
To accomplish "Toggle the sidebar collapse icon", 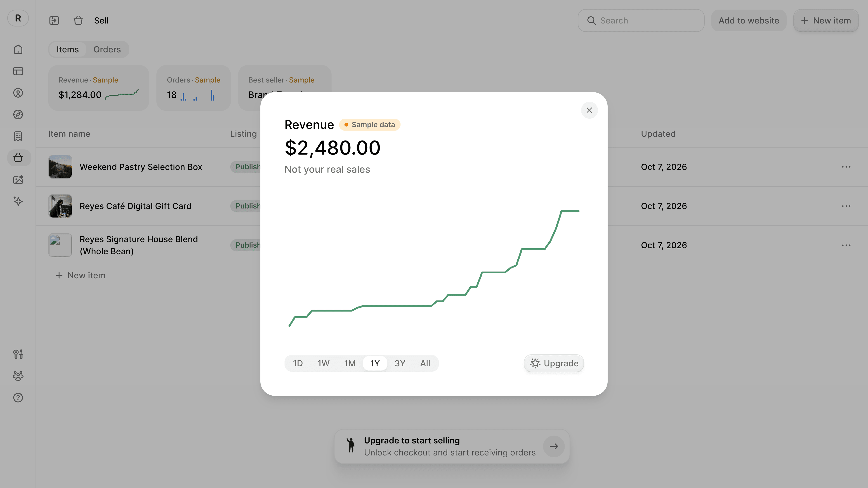I will click(x=54, y=21).
